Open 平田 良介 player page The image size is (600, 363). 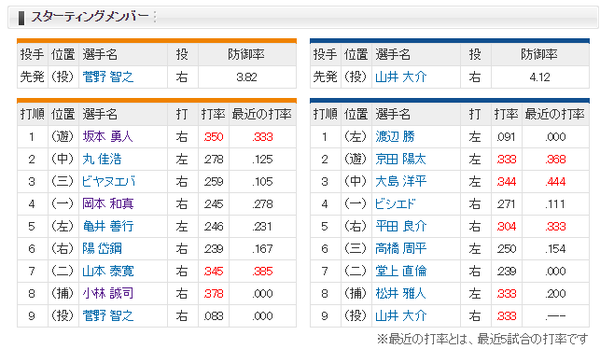[x=401, y=226]
